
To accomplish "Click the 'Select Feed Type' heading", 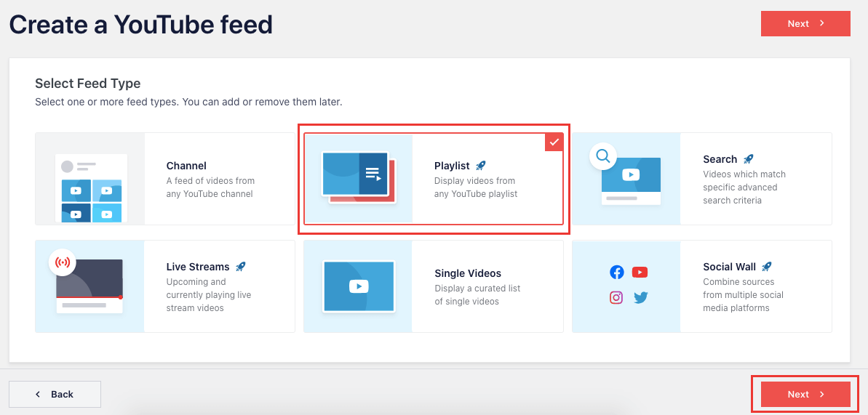I will pyautogui.click(x=87, y=84).
